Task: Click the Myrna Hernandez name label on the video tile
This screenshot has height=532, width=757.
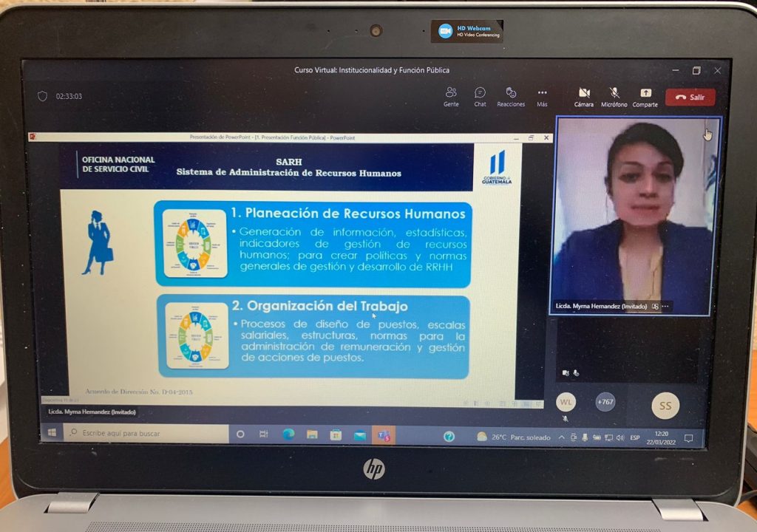Action: [x=601, y=306]
